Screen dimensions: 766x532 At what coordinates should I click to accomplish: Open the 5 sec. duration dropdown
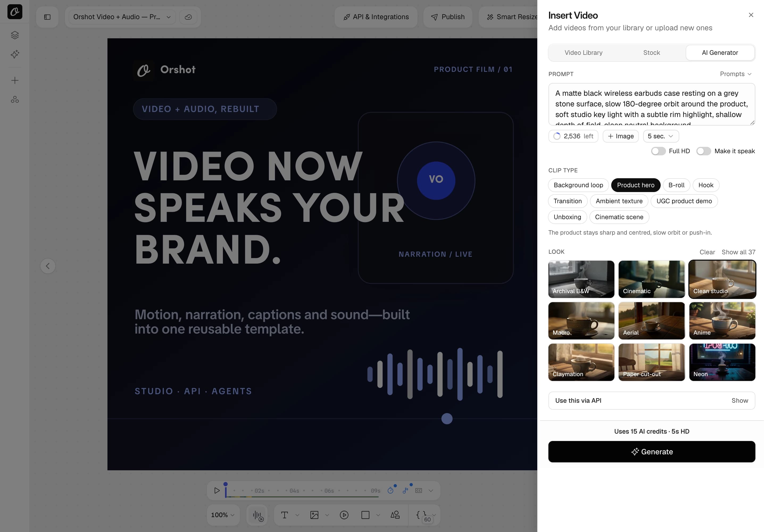tap(661, 136)
